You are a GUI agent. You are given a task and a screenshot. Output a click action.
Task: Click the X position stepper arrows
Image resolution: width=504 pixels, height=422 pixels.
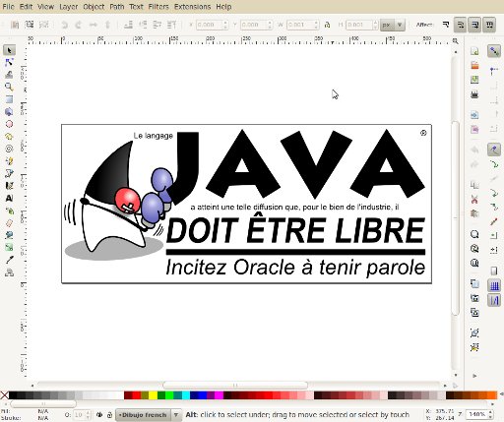pos(225,25)
